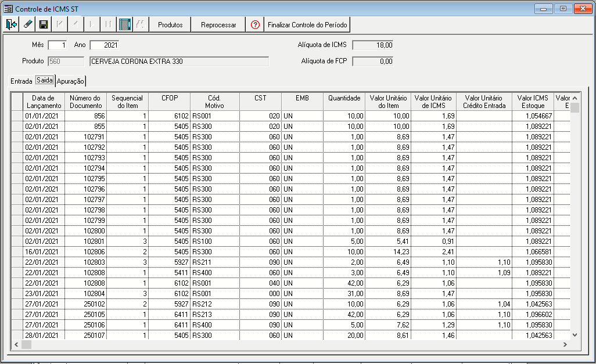Click the Reprocessar button
Image resolution: width=596 pixels, height=364 pixels.
[218, 25]
